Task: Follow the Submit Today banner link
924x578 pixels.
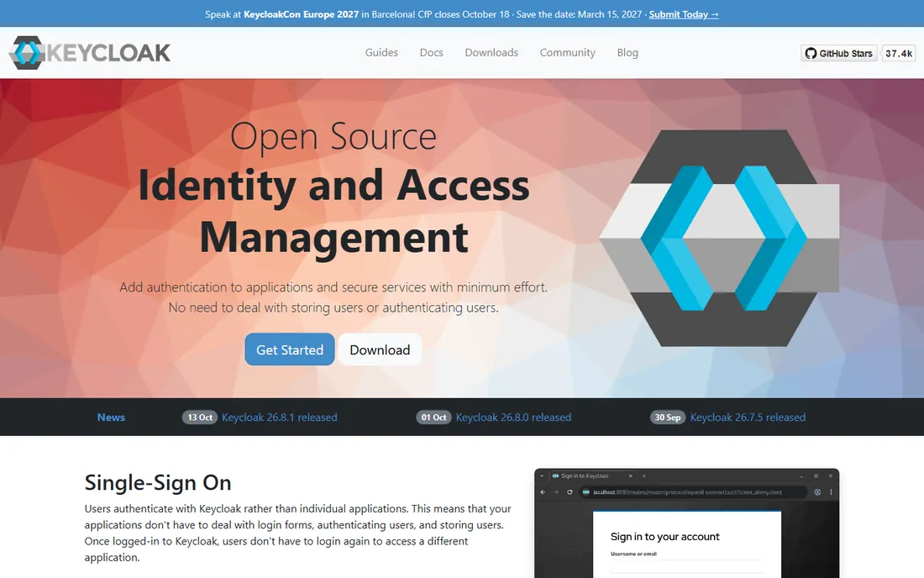Action: click(x=684, y=14)
